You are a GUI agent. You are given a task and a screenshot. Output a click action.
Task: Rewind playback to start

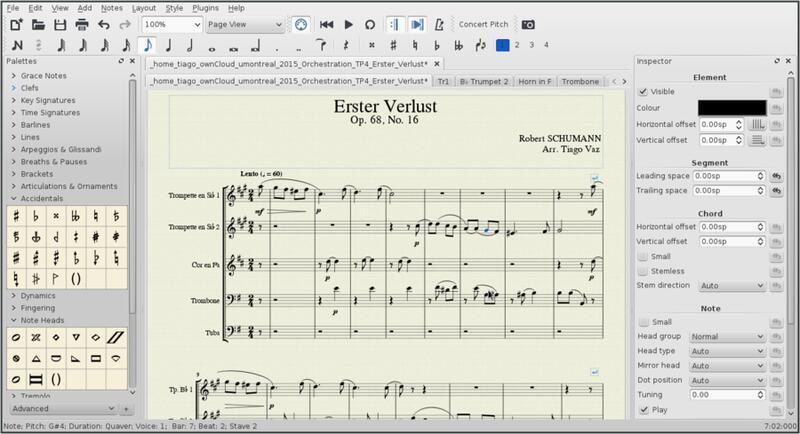[x=327, y=24]
